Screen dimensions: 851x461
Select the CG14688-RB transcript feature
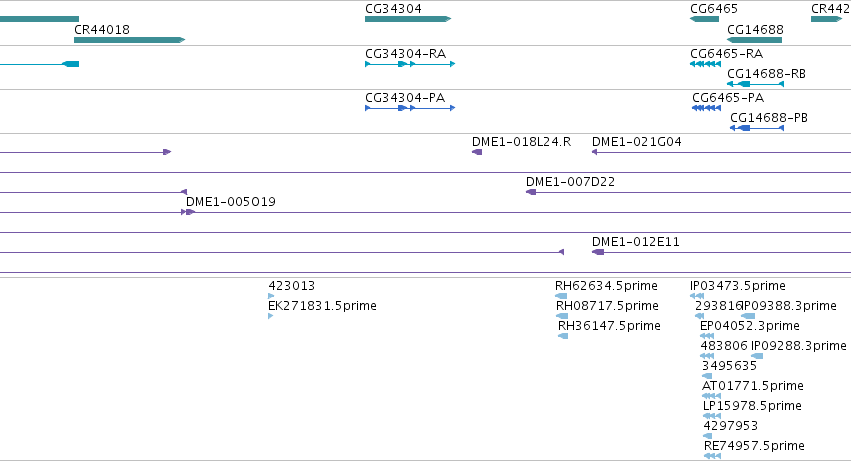(x=755, y=84)
